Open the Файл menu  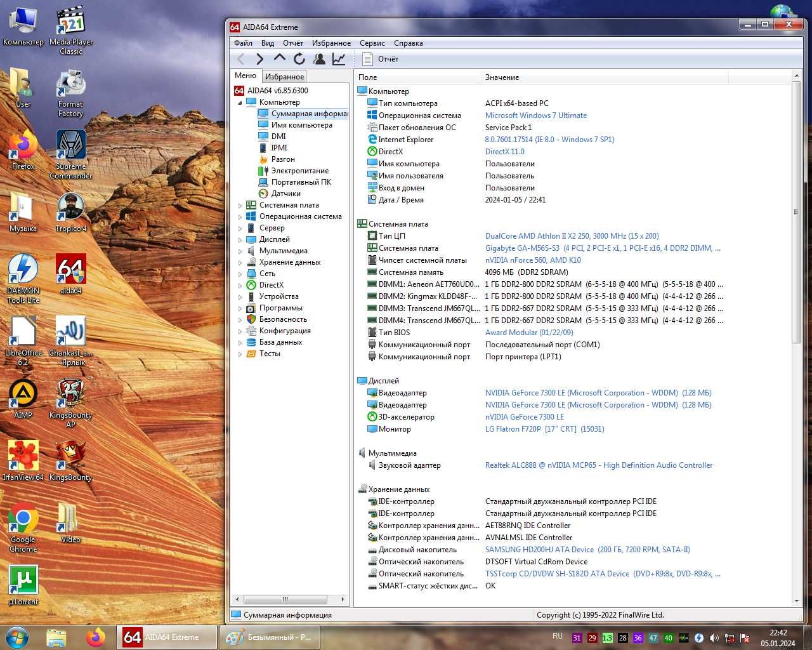pyautogui.click(x=243, y=43)
